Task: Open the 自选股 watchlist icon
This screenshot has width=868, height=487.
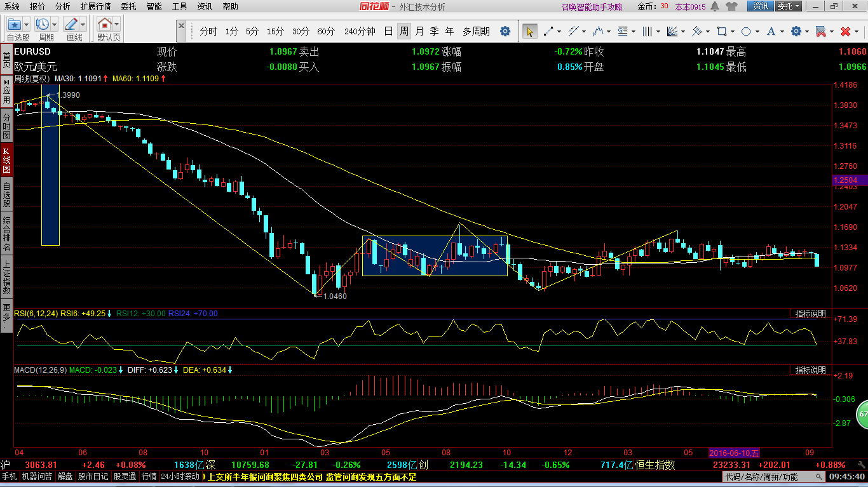Action: (15, 25)
